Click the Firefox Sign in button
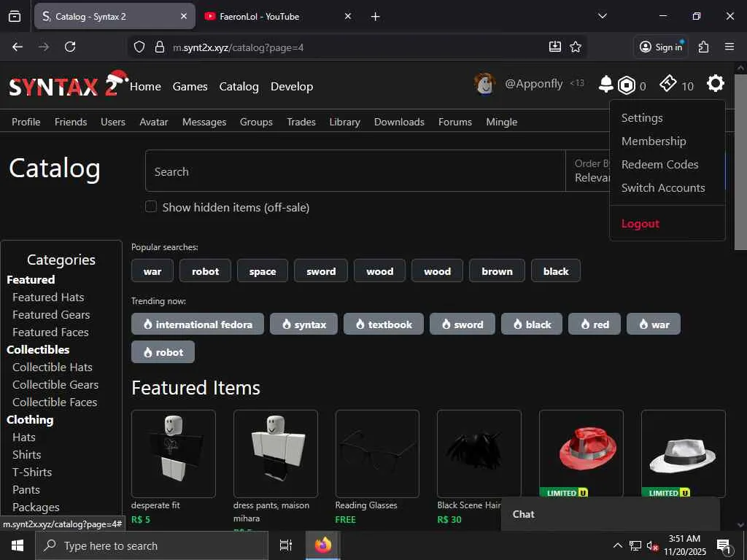The width and height of the screenshot is (747, 560). point(661,47)
